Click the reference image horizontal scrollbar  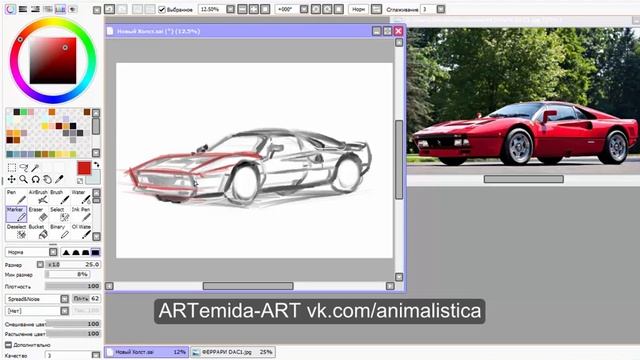pos(524,179)
